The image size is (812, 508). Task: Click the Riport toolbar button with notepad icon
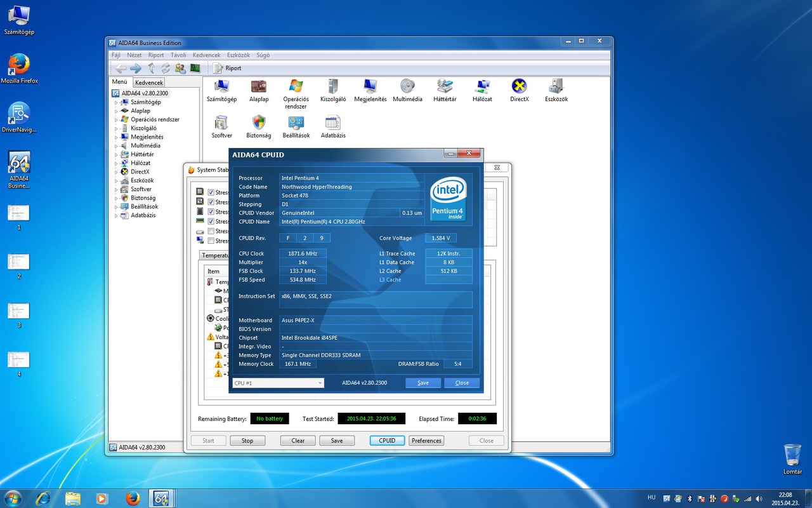tap(227, 68)
